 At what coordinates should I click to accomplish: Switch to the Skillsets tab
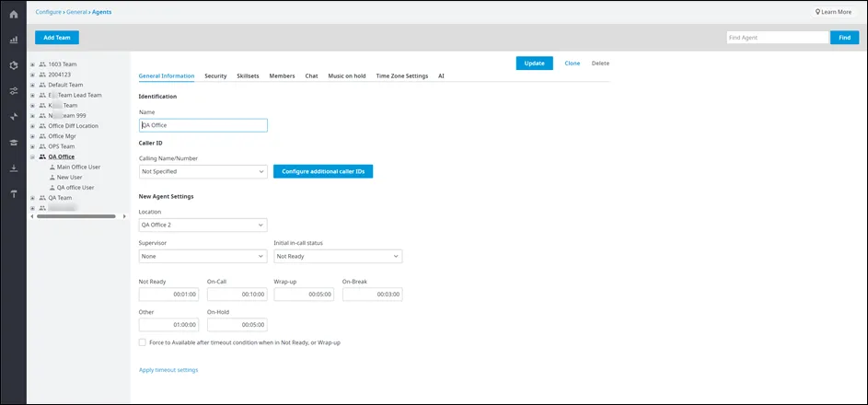click(x=248, y=75)
